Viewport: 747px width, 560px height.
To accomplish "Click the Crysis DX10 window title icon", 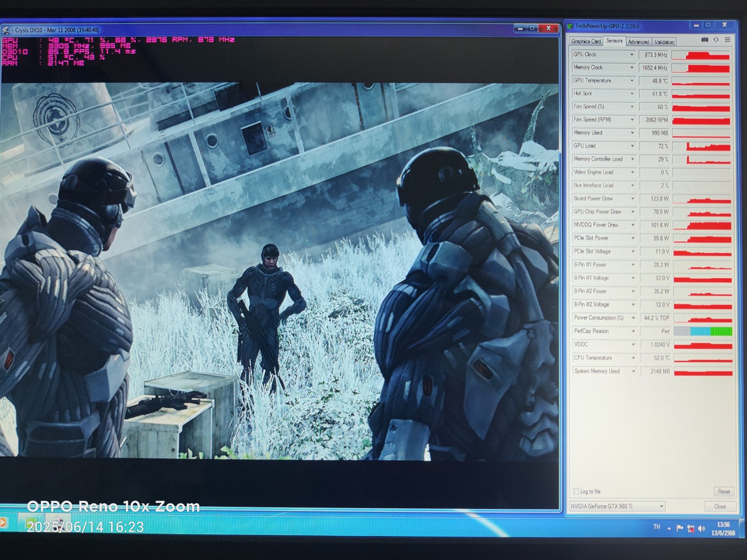I will click(x=6, y=30).
